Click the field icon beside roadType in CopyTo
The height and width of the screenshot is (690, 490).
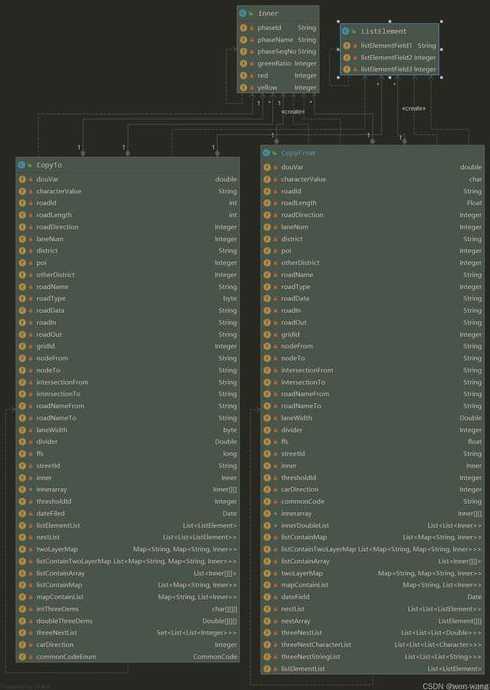(22, 298)
